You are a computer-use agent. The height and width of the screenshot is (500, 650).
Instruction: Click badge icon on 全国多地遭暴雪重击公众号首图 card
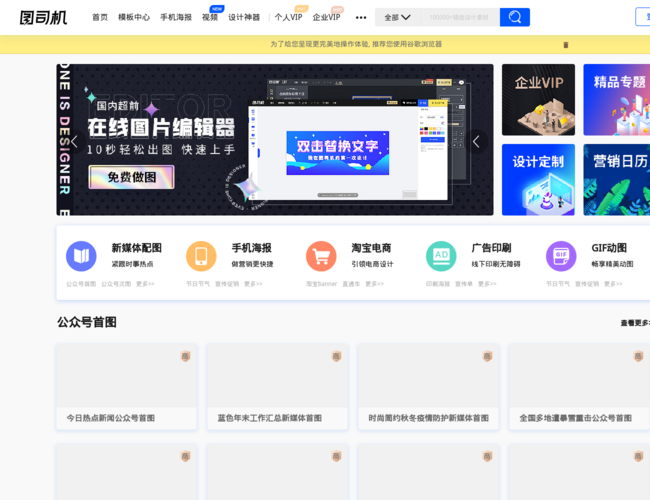(638, 356)
